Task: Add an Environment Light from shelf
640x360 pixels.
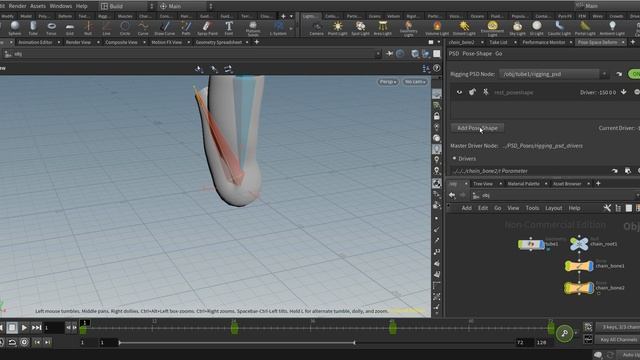Action: tap(492, 29)
